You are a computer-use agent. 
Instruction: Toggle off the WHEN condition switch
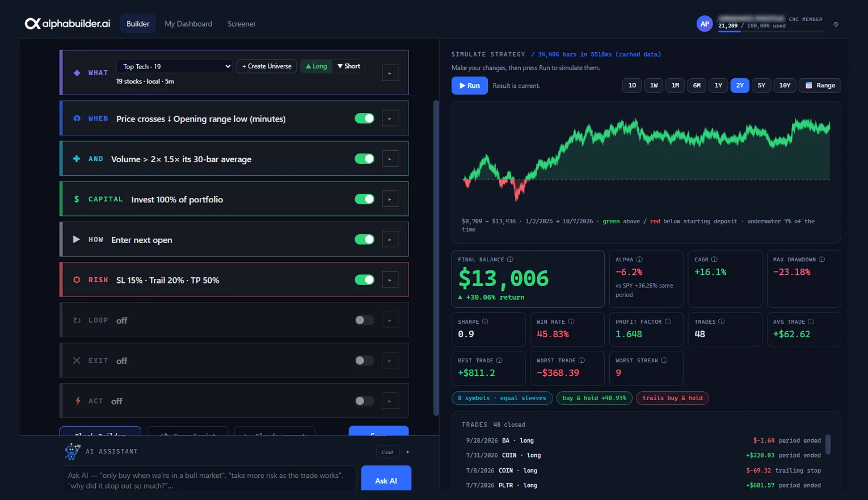364,118
